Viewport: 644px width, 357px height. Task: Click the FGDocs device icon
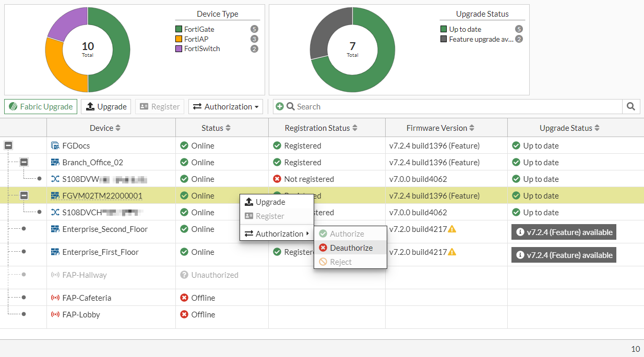(x=55, y=145)
